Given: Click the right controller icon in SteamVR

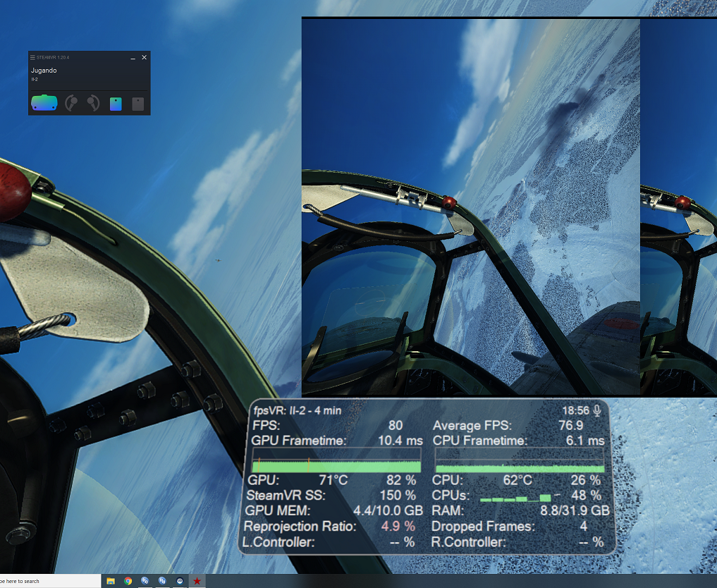Looking at the screenshot, I should [93, 104].
